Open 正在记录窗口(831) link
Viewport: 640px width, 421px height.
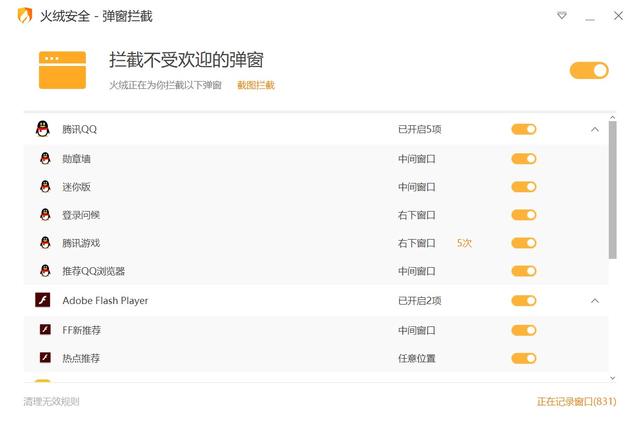point(576,401)
